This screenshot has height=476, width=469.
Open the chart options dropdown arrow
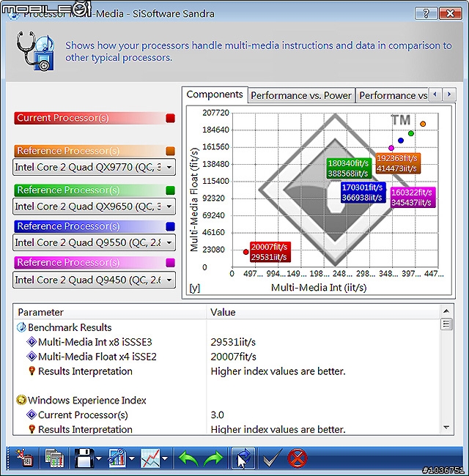132,458
